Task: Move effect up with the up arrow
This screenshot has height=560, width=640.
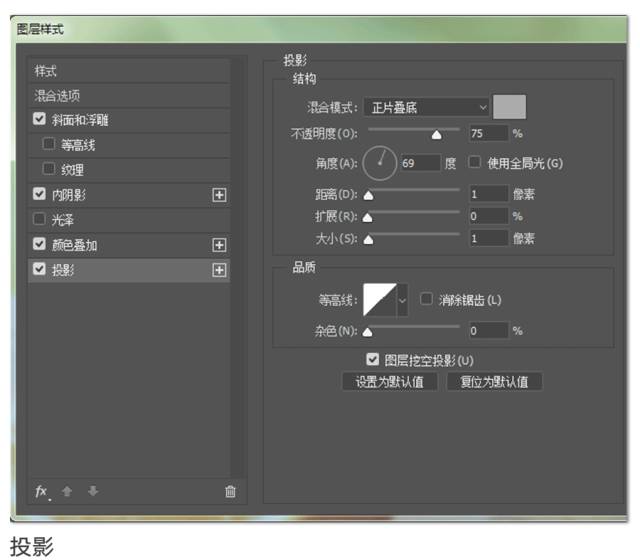Action: click(67, 491)
